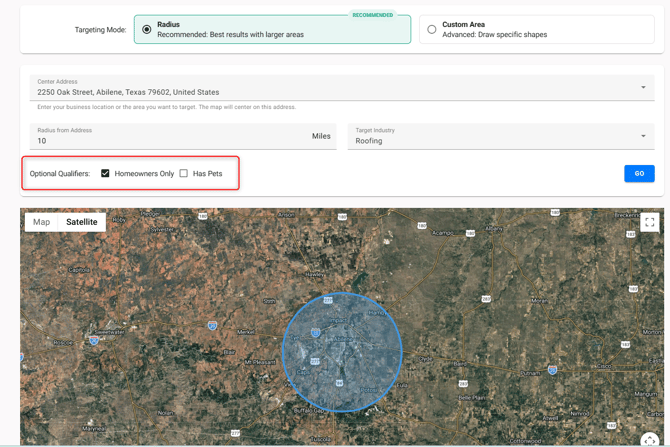This screenshot has height=447, width=670.
Task: Switch to the Map view tab
Action: click(x=41, y=222)
